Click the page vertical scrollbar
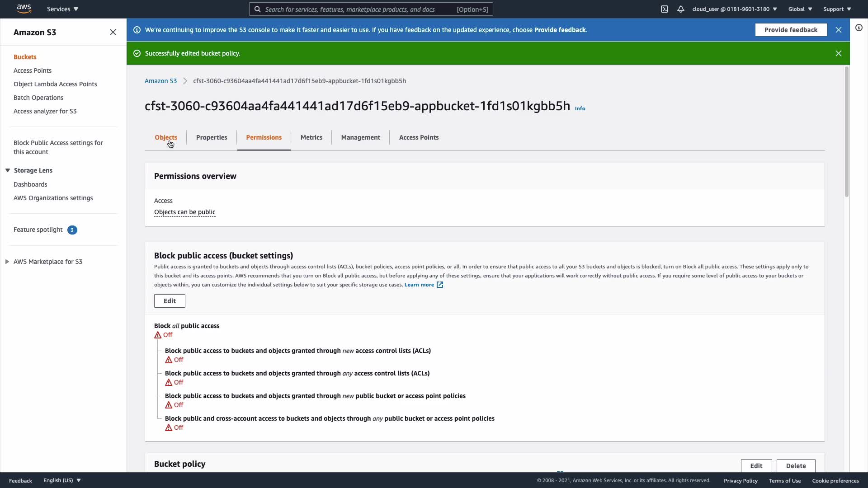Image resolution: width=868 pixels, height=488 pixels. (846, 131)
